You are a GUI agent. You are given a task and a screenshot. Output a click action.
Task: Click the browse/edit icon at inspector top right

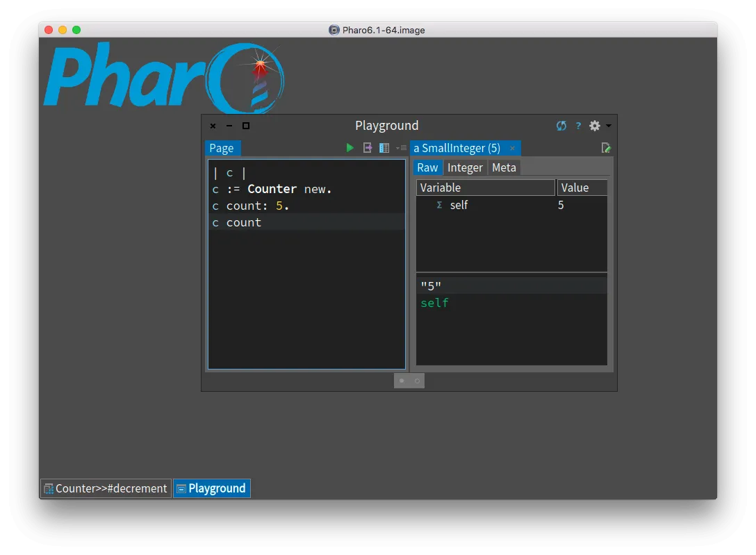(606, 148)
